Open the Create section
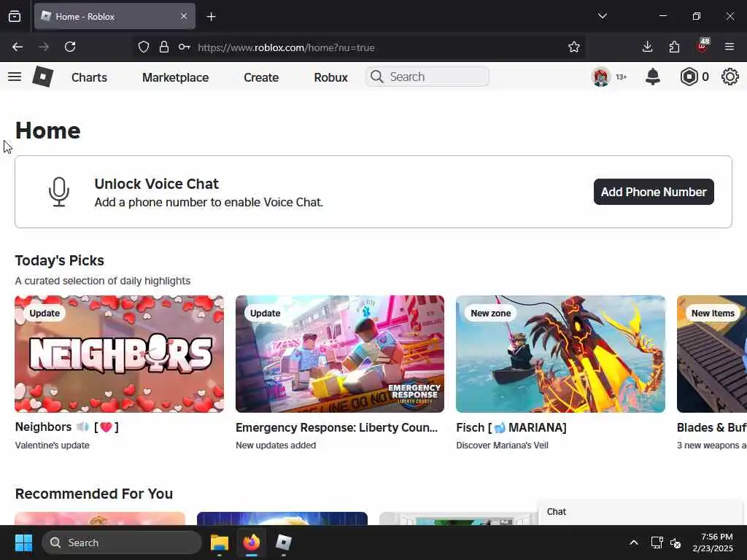Viewport: 747px width, 560px height. click(x=261, y=77)
